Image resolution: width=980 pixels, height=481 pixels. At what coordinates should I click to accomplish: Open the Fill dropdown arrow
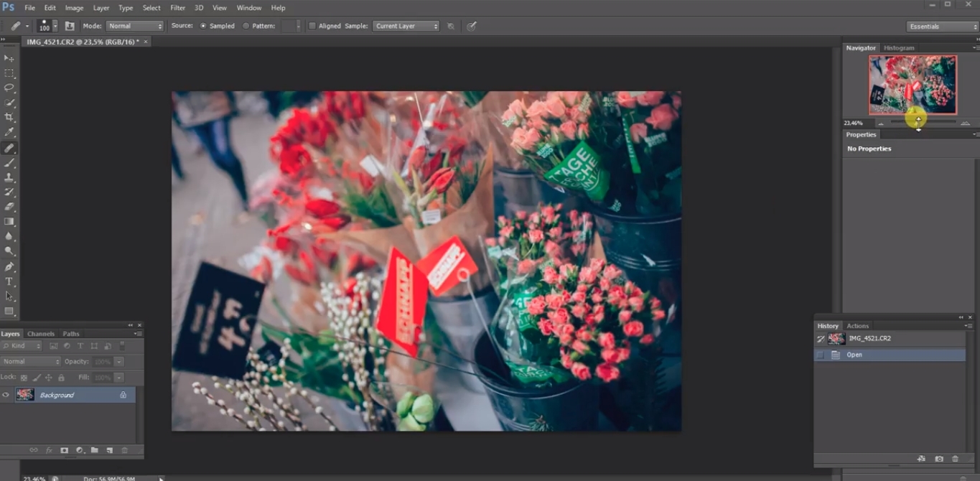click(119, 378)
